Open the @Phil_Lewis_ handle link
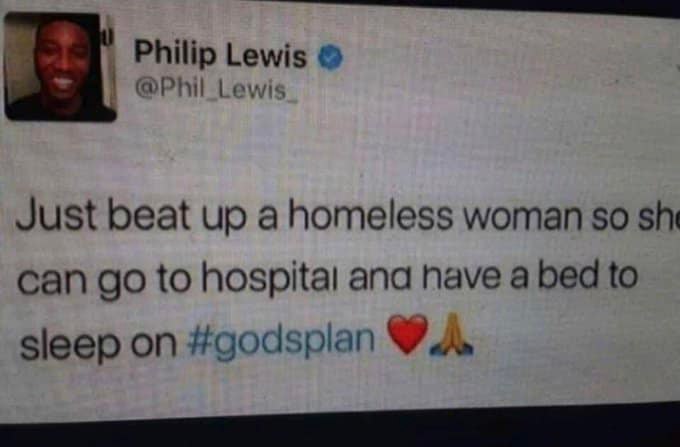 (216, 90)
